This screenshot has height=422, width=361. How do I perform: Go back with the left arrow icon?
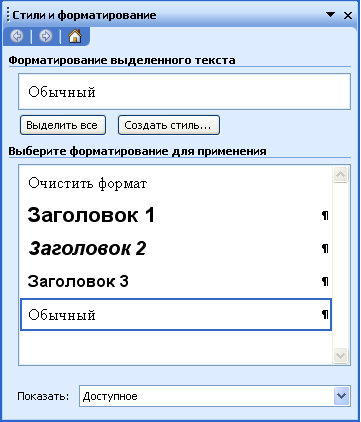click(x=17, y=36)
